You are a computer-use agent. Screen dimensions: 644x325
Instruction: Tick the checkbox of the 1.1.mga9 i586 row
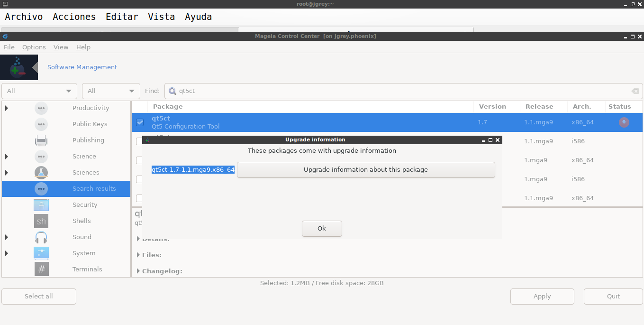coord(139,141)
